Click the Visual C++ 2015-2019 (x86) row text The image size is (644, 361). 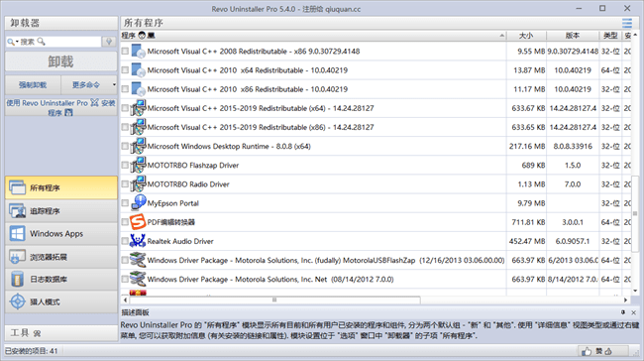(261, 127)
